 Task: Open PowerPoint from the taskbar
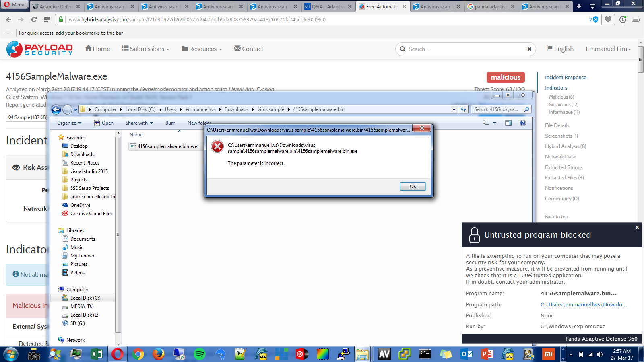[487, 354]
